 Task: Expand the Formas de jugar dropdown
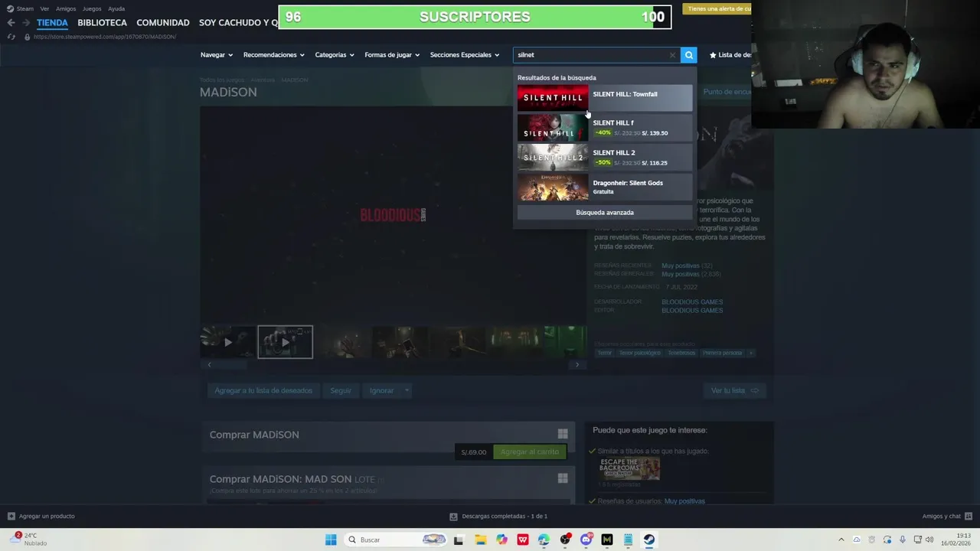pyautogui.click(x=392, y=55)
